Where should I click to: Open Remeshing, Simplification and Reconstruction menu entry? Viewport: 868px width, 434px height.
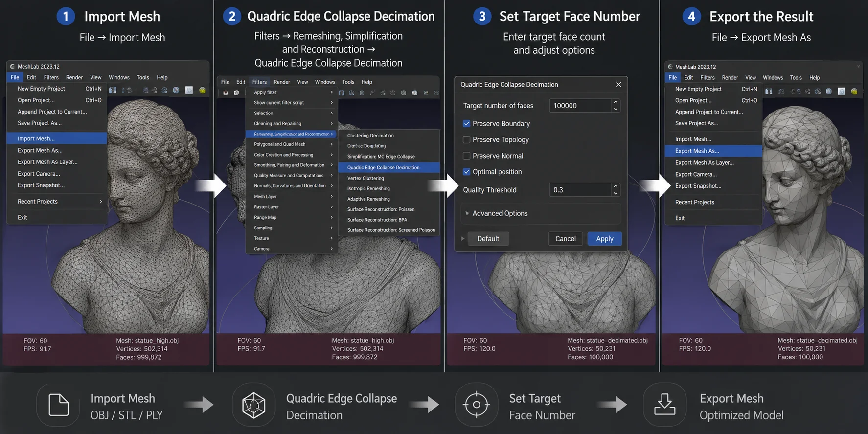(x=290, y=134)
